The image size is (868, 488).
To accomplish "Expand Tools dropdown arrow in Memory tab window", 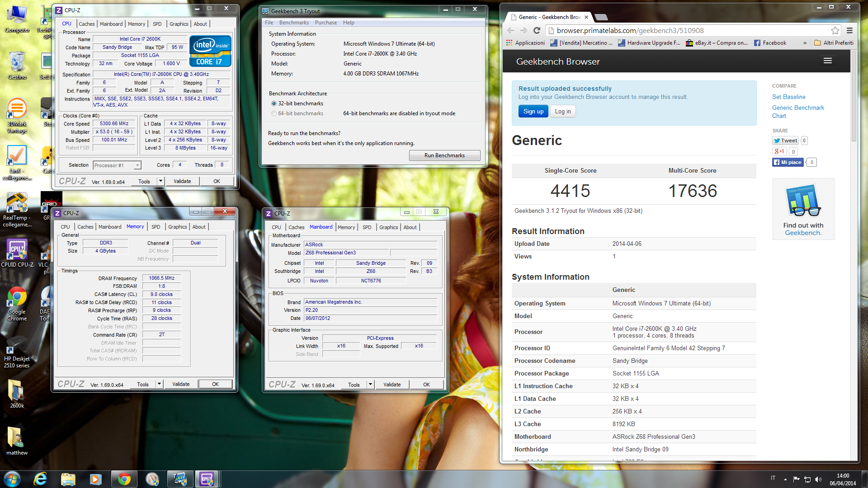I will (x=159, y=384).
